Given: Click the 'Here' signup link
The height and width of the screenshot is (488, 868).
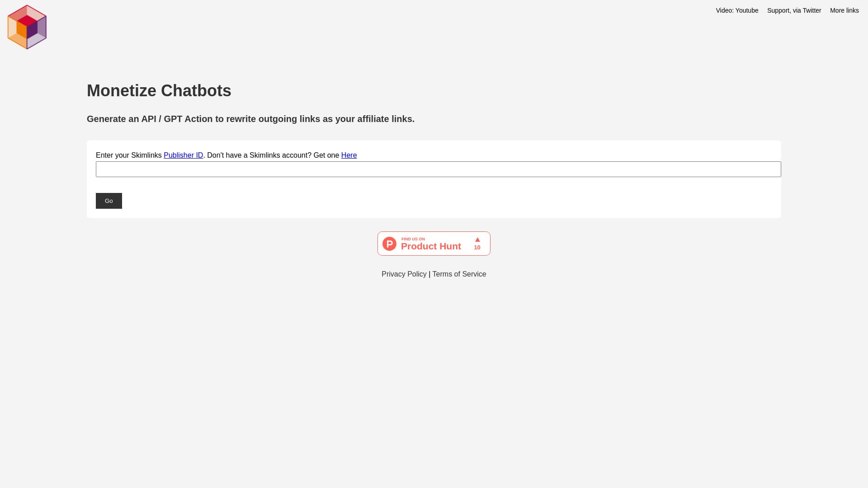Looking at the screenshot, I should click(x=349, y=155).
